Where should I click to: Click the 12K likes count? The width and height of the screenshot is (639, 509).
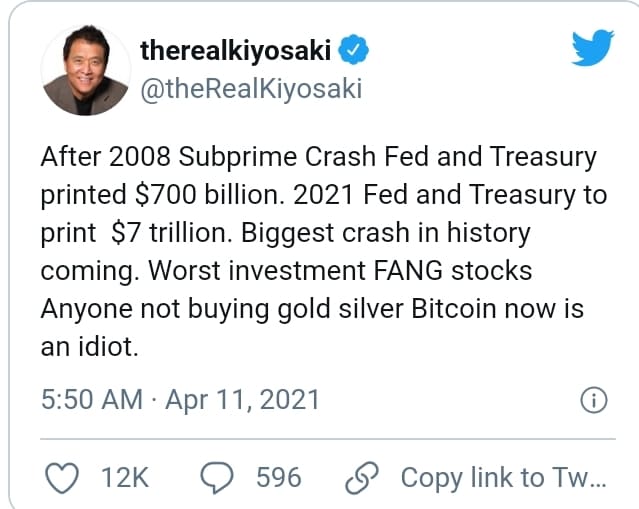pyautogui.click(x=125, y=478)
